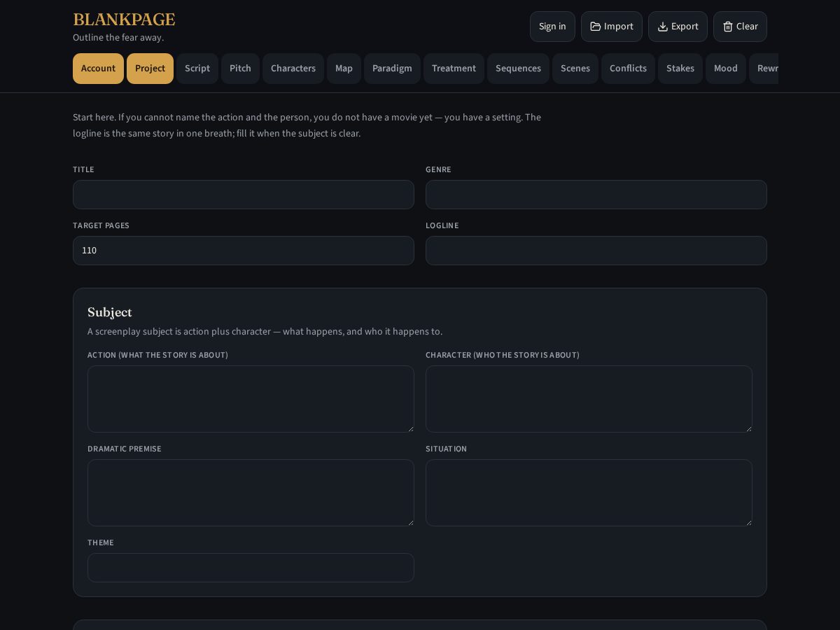Click the Clear trash icon
840x630 pixels.
coord(728,27)
